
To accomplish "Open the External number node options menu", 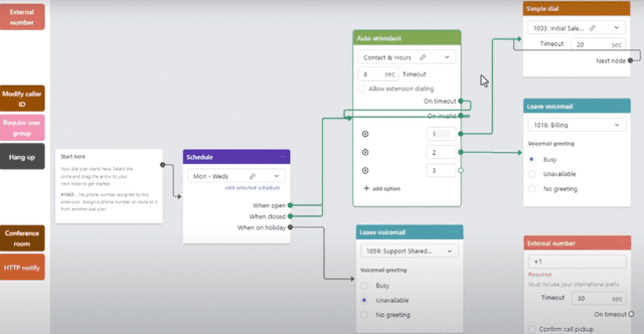I will pyautogui.click(x=623, y=243).
